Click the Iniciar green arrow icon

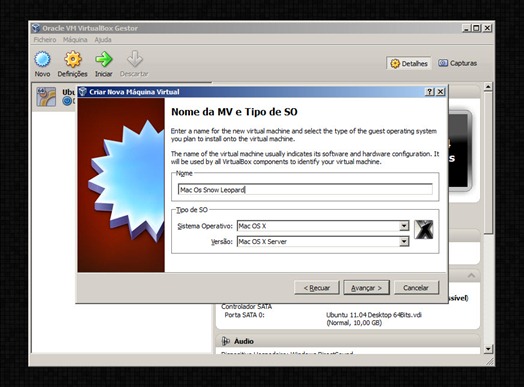click(x=103, y=59)
